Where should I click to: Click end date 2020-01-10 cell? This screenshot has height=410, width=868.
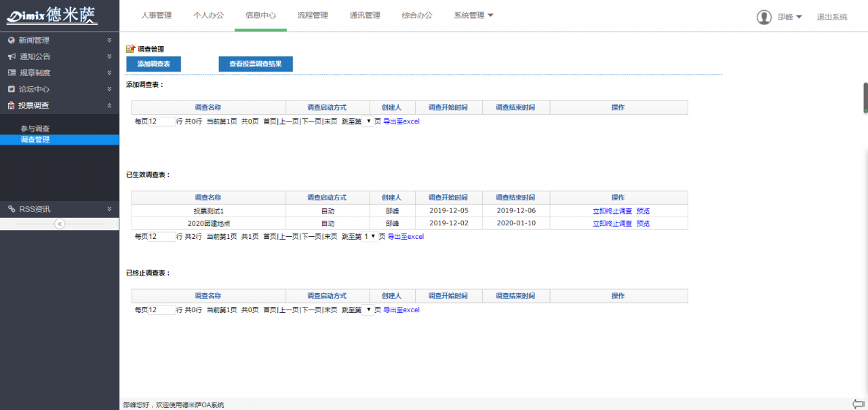point(516,223)
